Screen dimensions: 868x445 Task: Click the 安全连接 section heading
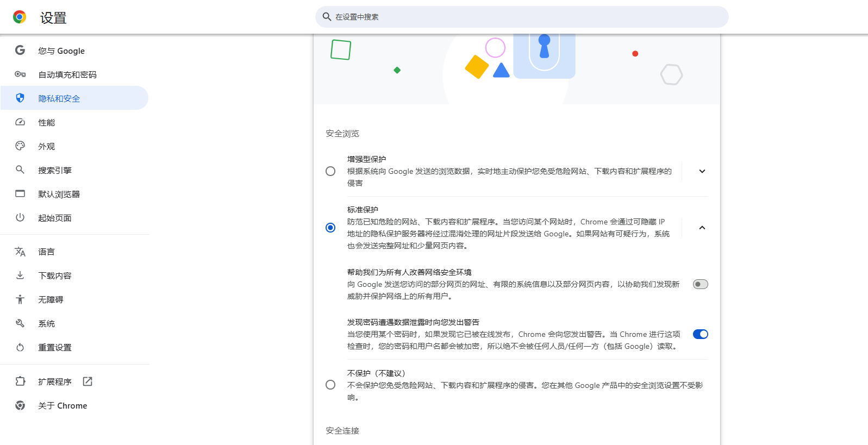(342, 431)
